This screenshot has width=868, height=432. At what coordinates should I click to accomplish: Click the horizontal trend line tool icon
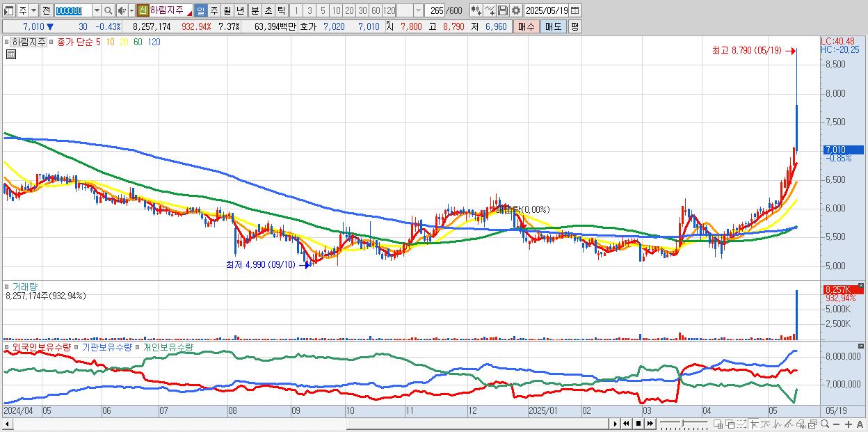coord(765,424)
